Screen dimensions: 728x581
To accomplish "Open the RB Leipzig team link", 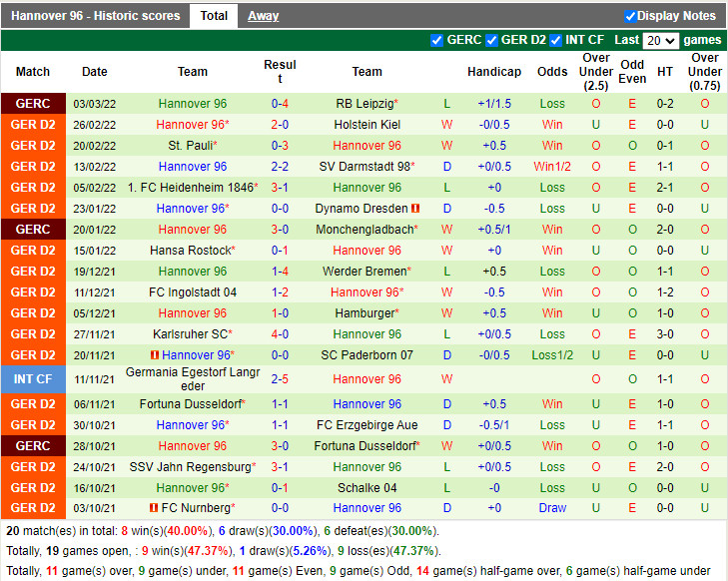I will coord(364,104).
